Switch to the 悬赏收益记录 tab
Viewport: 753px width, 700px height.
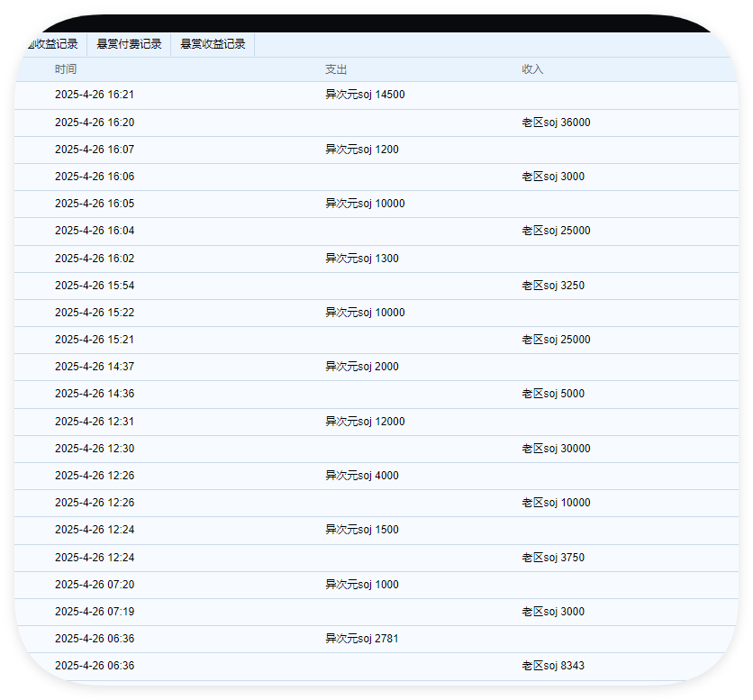(213, 44)
